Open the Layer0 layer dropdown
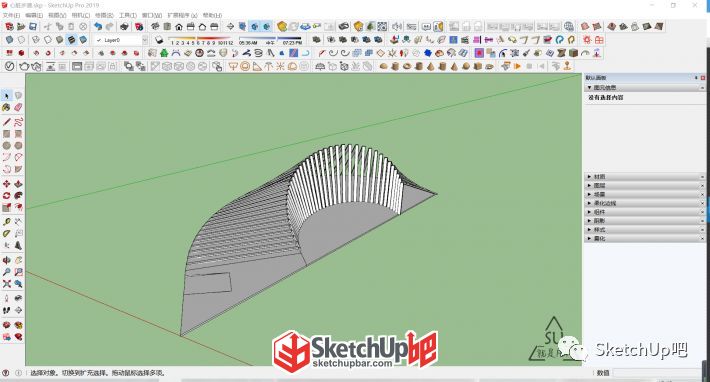Image resolution: width=710 pixels, height=382 pixels. coord(121,40)
